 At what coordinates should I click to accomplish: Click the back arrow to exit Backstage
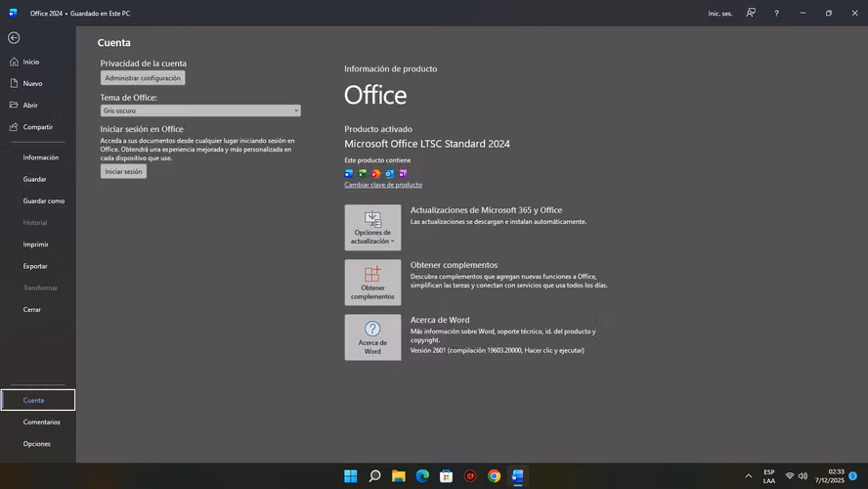(x=14, y=38)
